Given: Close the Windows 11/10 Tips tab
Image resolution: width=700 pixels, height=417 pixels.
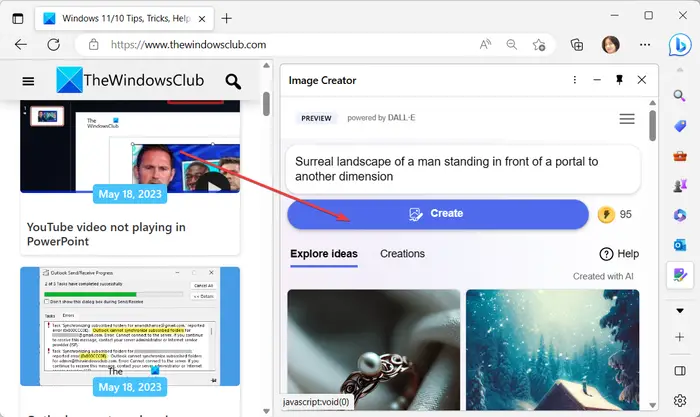Looking at the screenshot, I should pos(202,19).
